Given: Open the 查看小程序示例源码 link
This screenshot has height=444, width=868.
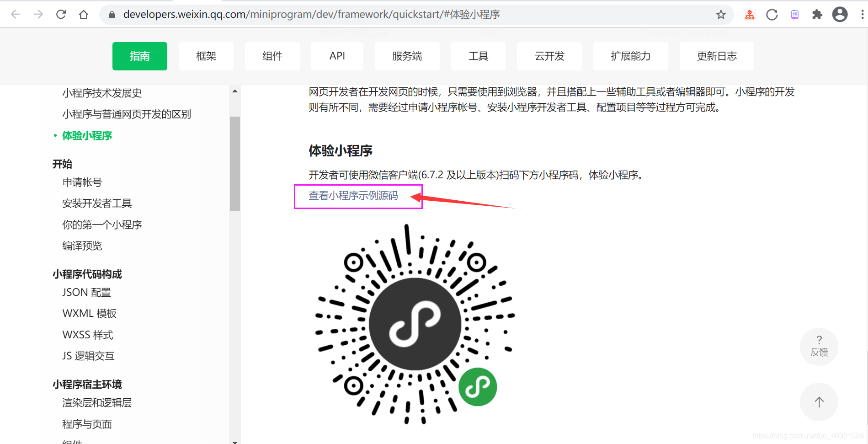Looking at the screenshot, I should coord(353,196).
